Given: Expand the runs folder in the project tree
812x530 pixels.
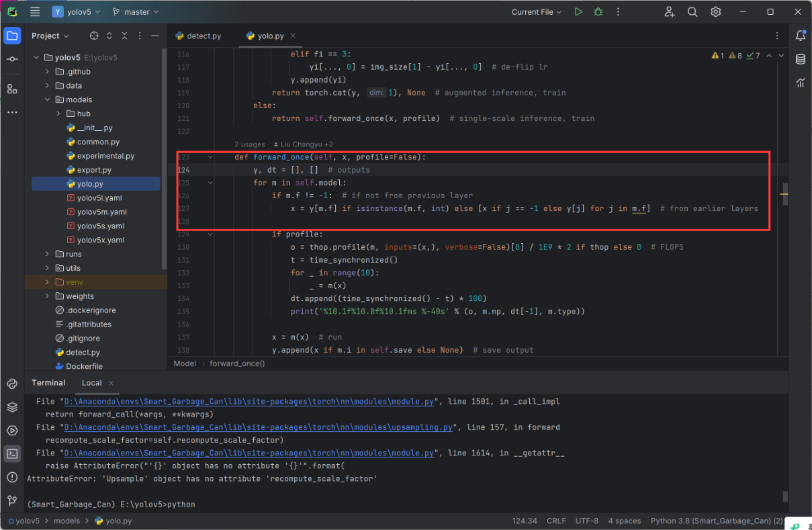Looking at the screenshot, I should coord(47,254).
